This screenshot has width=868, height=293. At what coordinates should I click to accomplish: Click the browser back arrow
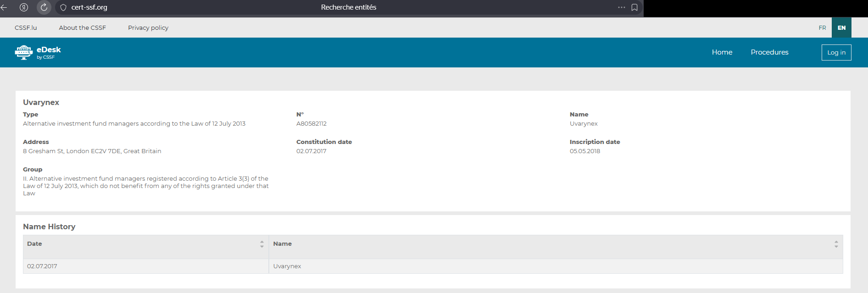tap(4, 7)
